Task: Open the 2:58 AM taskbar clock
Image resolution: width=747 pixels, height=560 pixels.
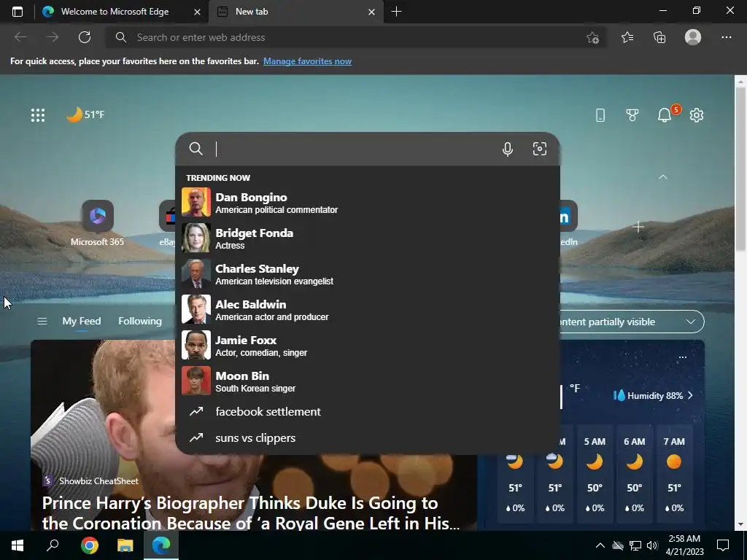Action: (684, 545)
